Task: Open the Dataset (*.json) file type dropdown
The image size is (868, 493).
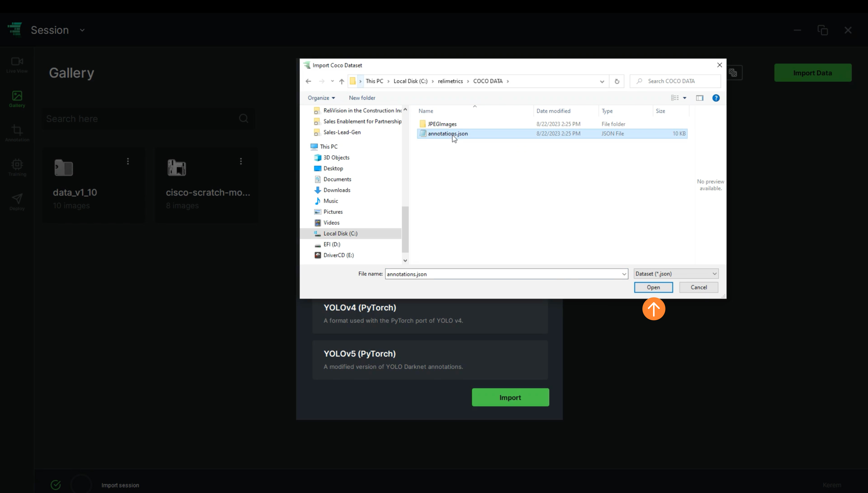Action: pos(676,274)
